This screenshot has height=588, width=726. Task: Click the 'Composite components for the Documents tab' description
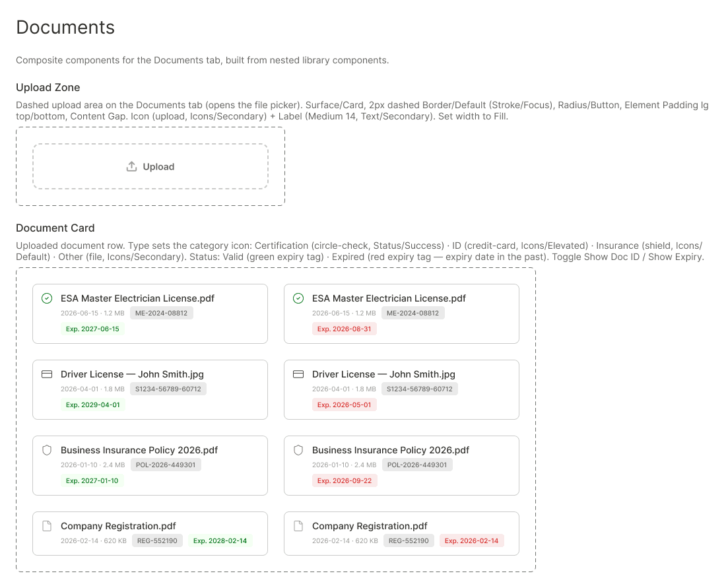point(203,60)
